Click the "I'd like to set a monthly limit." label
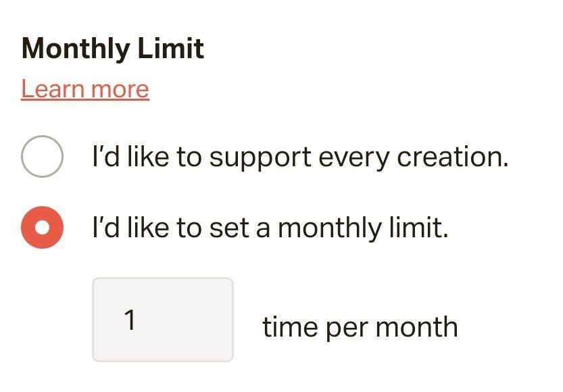The height and width of the screenshot is (392, 563). click(270, 228)
